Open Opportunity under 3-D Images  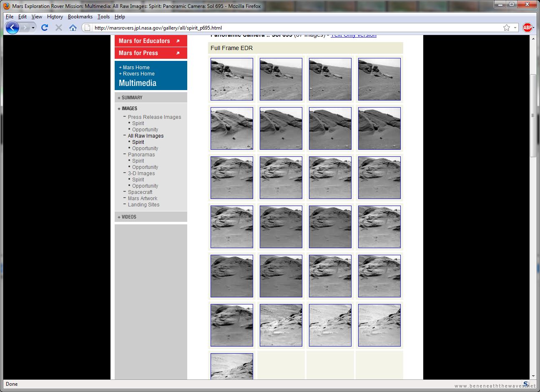[145, 186]
